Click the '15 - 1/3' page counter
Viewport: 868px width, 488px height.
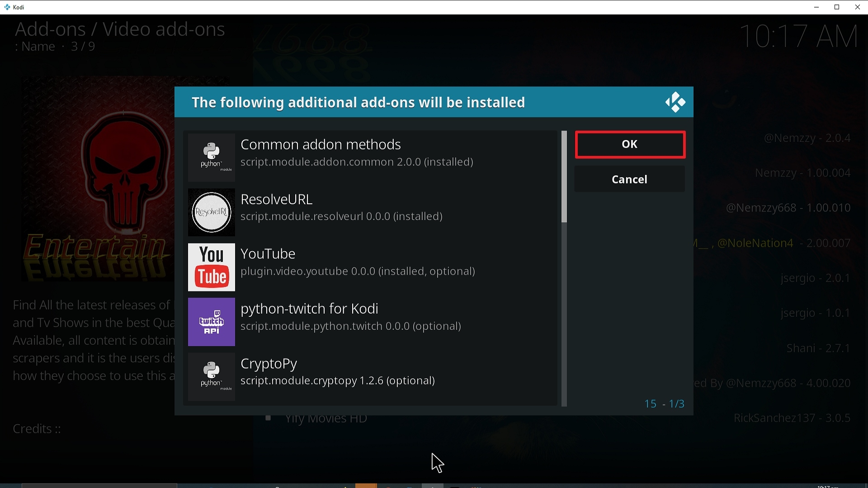(665, 404)
